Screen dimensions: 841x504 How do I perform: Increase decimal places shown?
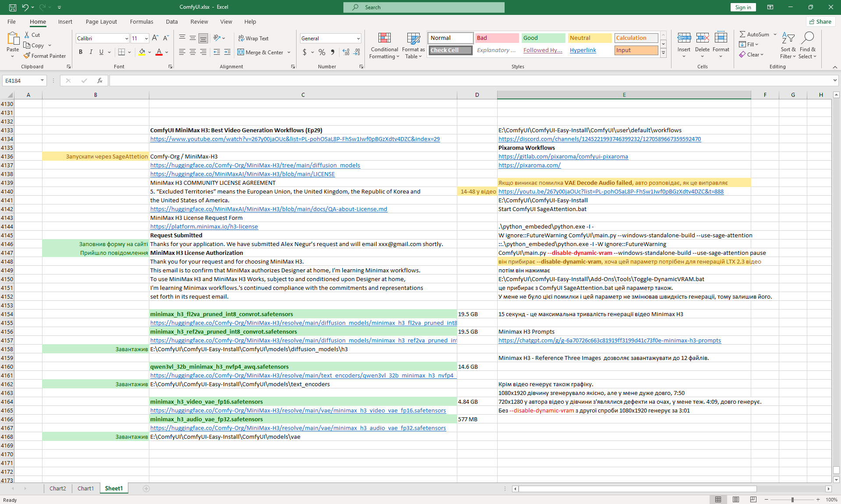tap(346, 52)
